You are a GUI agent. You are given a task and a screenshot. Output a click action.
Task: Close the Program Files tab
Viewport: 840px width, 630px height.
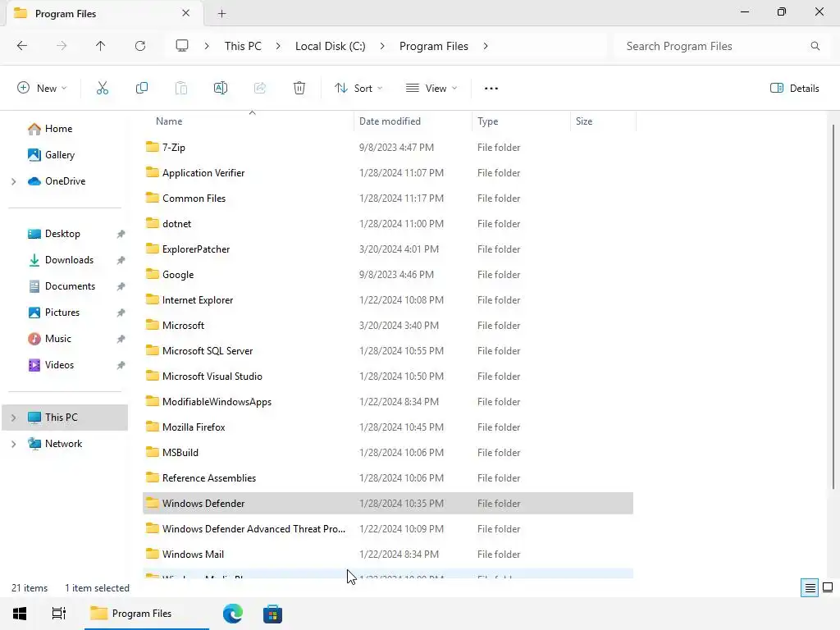click(185, 13)
